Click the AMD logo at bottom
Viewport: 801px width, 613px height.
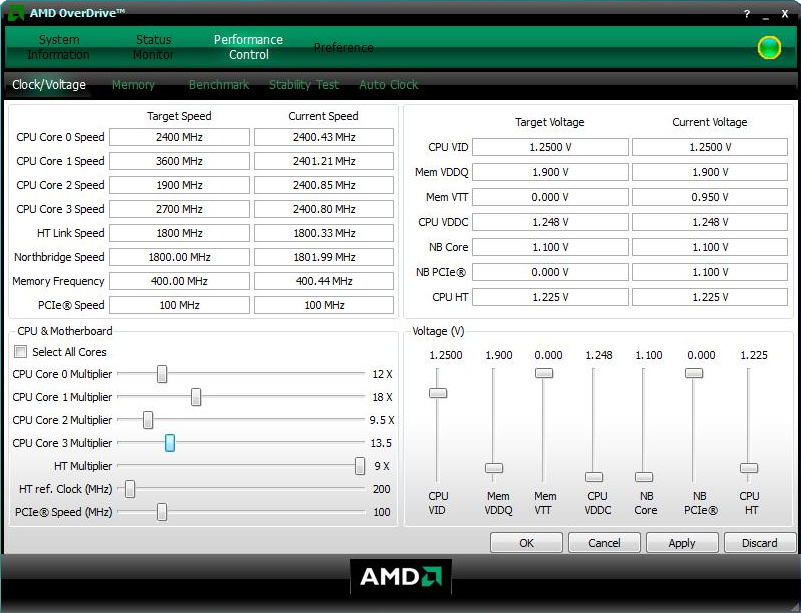[400, 577]
